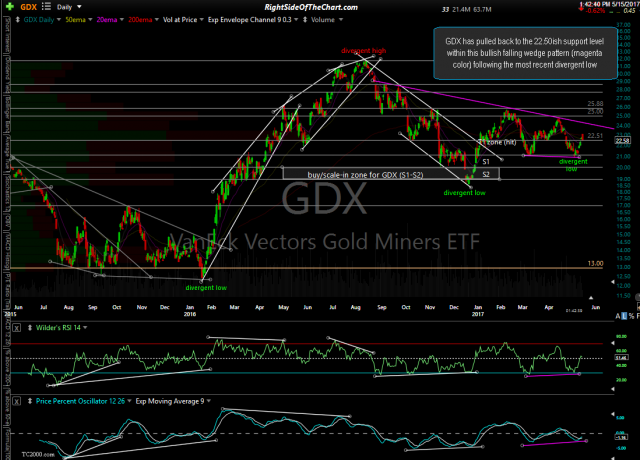
Task: Click the GDX annotation text box
Action: [525, 53]
